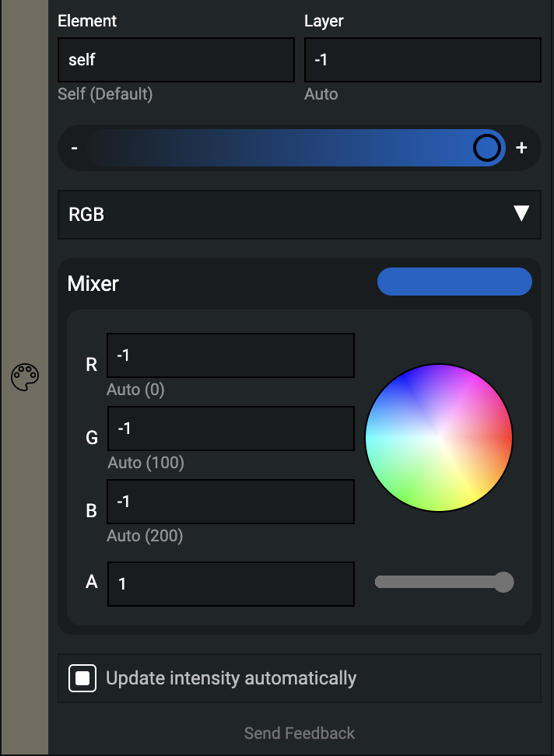
Task: Click the intensity slider gradient track
Action: click(296, 148)
